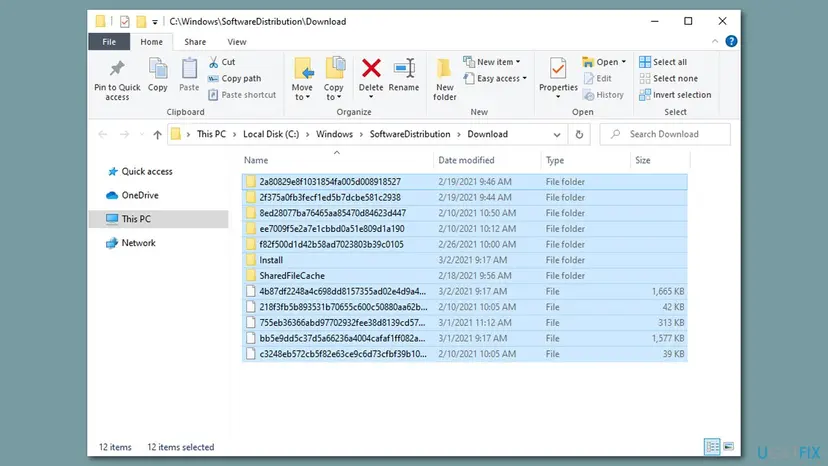Switch to the Share tab
Image resolution: width=828 pixels, height=466 pixels.
[195, 42]
